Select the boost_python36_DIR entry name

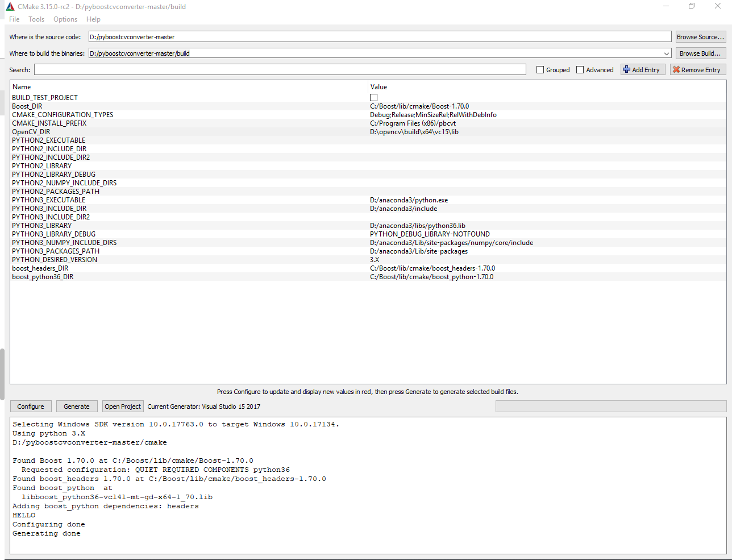click(43, 277)
